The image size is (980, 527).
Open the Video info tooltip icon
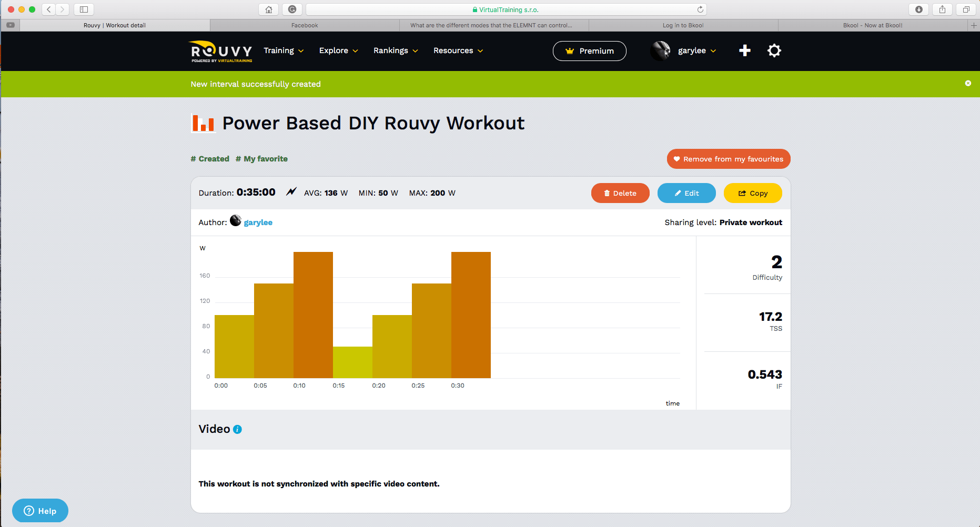(x=237, y=429)
